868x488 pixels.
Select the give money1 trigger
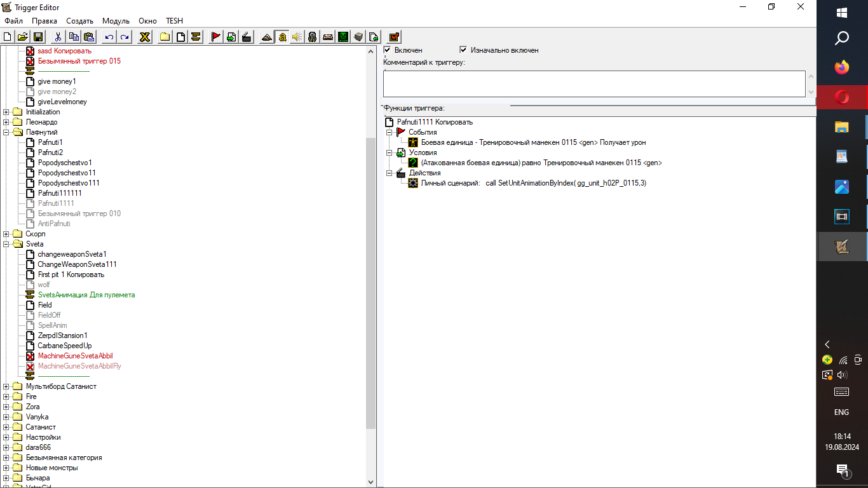point(57,81)
